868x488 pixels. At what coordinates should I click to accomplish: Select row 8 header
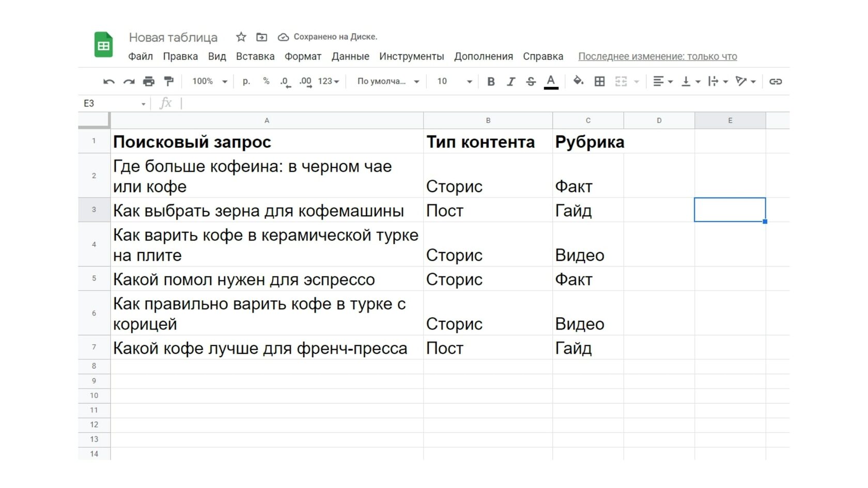coord(94,366)
